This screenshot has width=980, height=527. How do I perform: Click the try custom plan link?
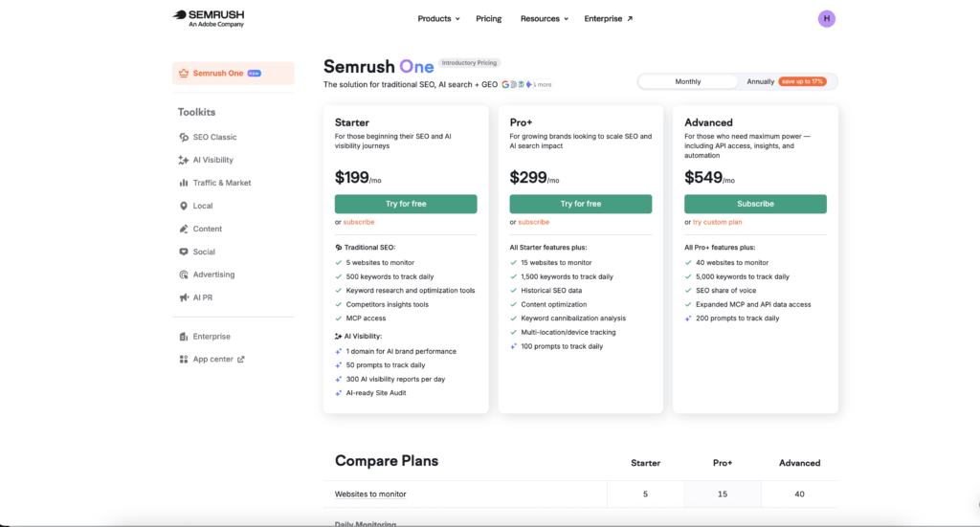pyautogui.click(x=718, y=222)
